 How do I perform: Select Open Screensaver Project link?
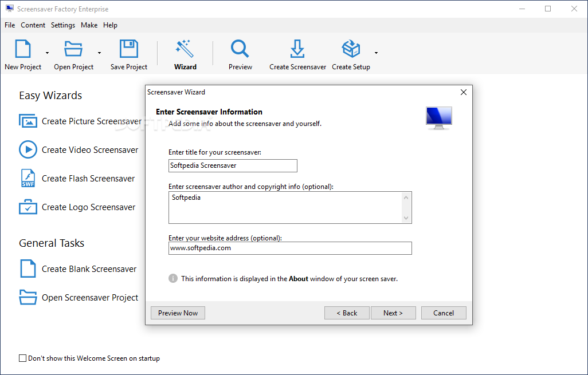pyautogui.click(x=90, y=298)
